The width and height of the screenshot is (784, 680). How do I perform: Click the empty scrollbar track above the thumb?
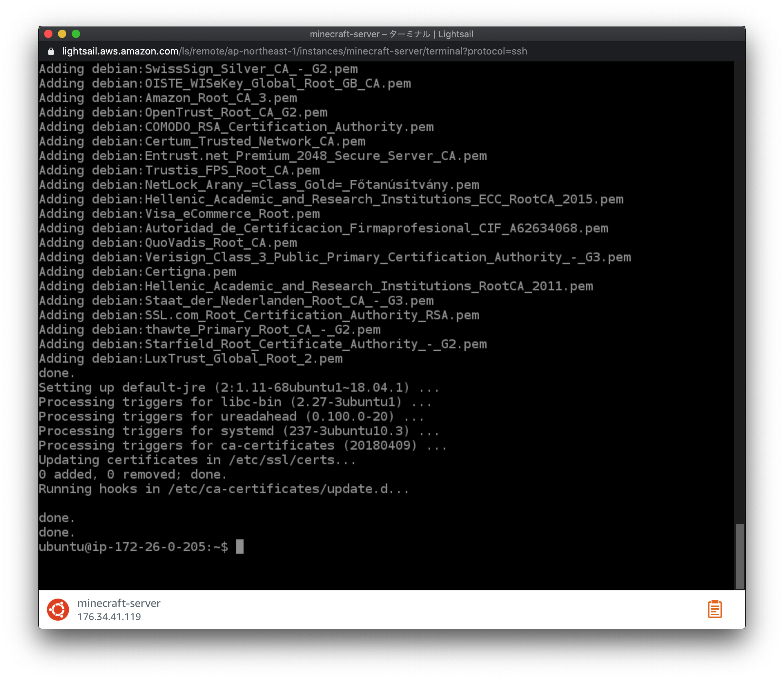739,292
